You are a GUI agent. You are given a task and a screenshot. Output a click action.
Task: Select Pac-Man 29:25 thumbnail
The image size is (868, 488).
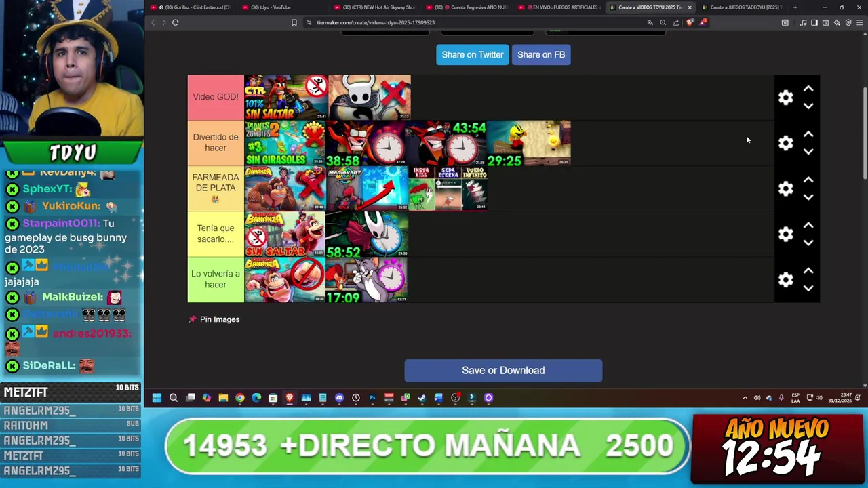click(529, 143)
